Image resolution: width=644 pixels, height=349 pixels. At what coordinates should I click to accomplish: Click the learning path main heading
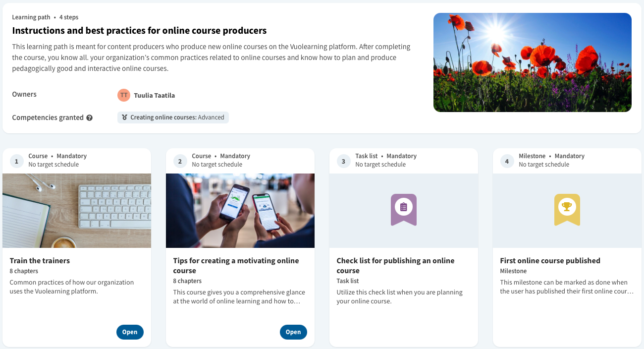139,31
